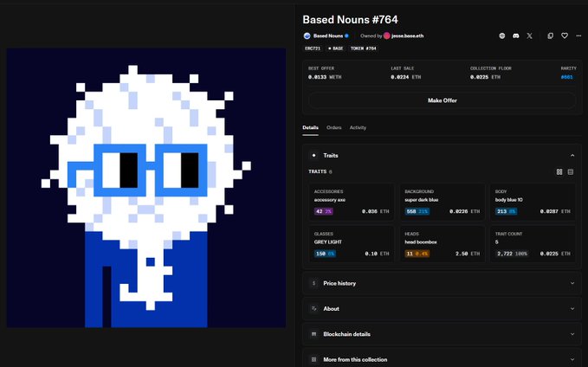Open the head boombox trait card
The height and width of the screenshot is (367, 588).
pyautogui.click(x=443, y=244)
